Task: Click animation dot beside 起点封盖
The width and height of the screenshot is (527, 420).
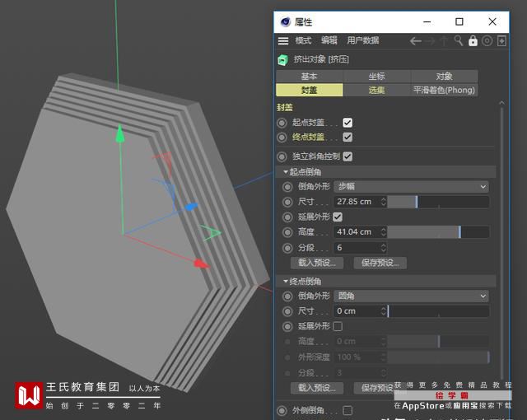Action: pyautogui.click(x=282, y=123)
